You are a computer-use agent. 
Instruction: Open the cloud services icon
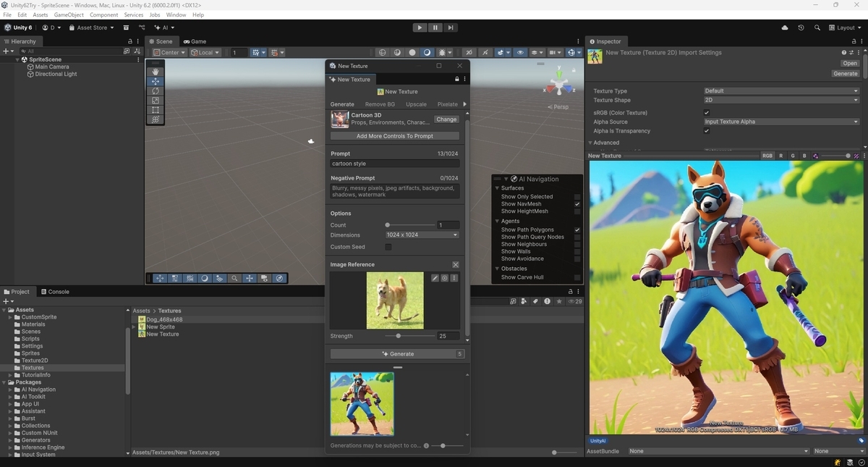click(x=785, y=28)
